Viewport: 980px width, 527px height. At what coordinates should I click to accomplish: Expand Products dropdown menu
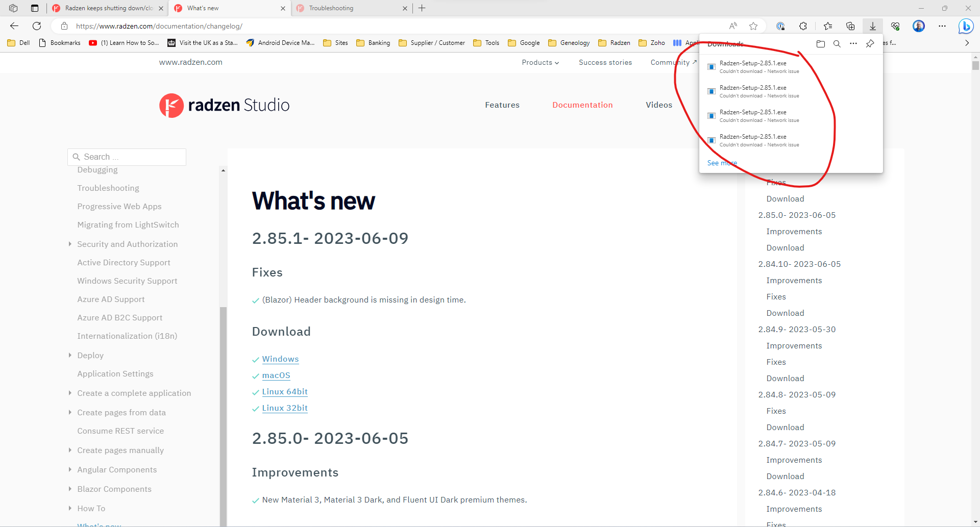point(541,62)
